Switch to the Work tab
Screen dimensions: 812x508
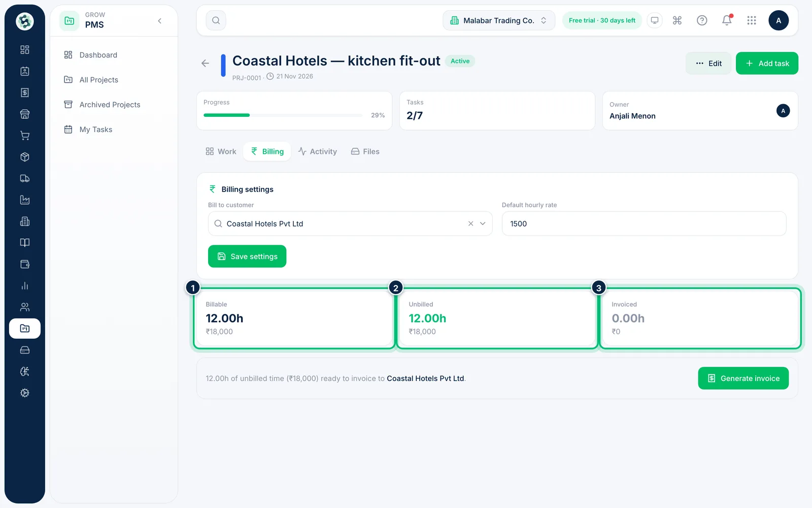(x=221, y=151)
